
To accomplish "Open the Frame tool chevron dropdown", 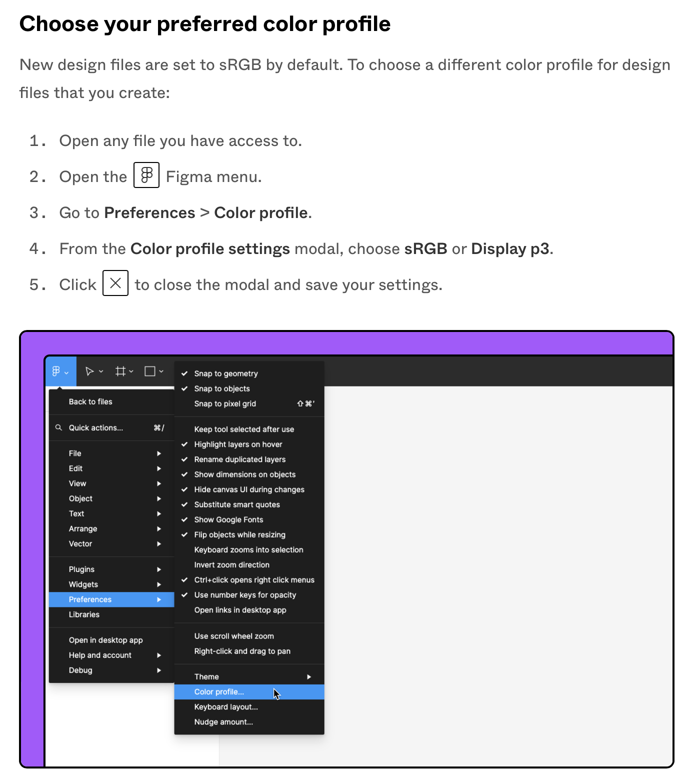I will click(131, 371).
